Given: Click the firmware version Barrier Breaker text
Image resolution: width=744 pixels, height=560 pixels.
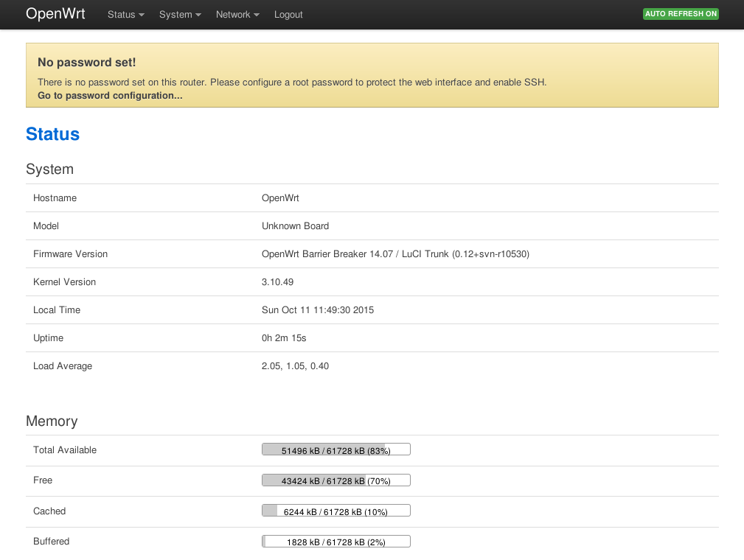Looking at the screenshot, I should [x=395, y=254].
